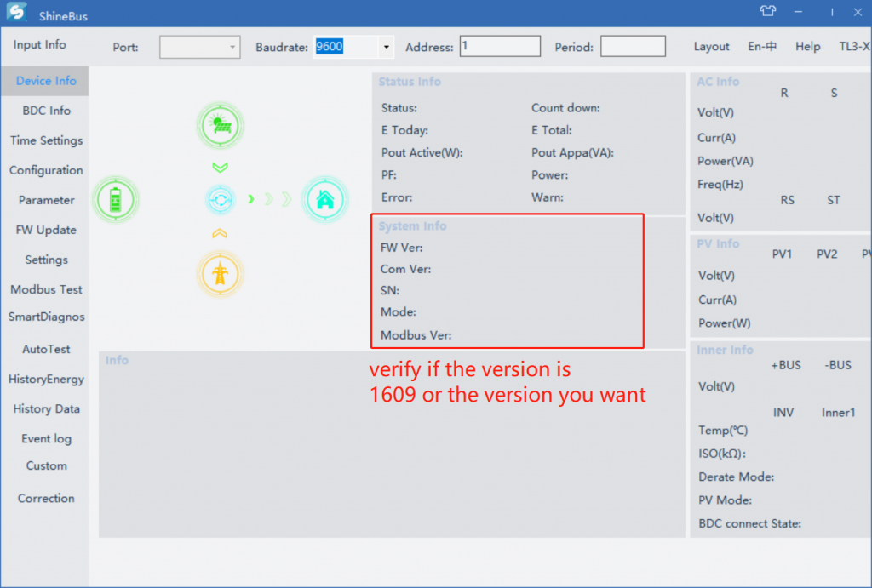Go to Time Settings

point(46,140)
